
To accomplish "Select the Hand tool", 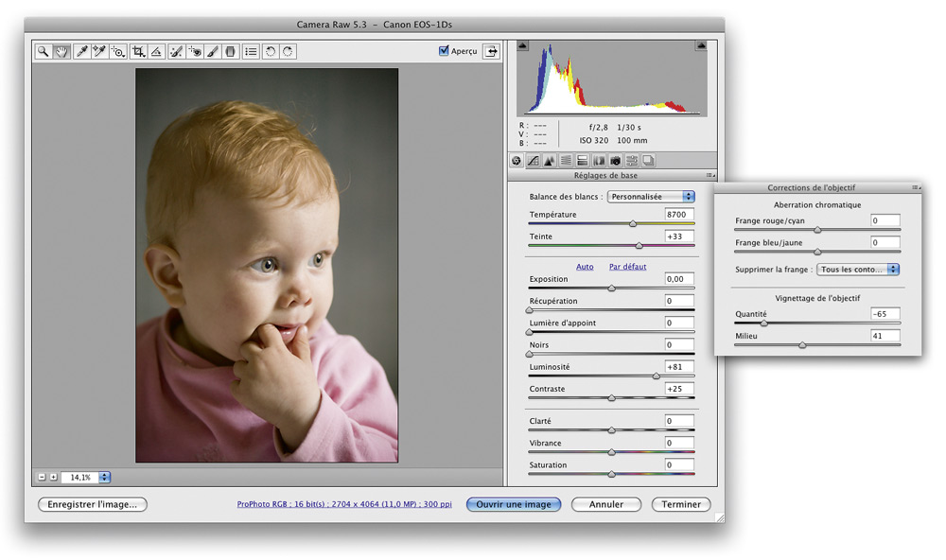I will pos(61,52).
